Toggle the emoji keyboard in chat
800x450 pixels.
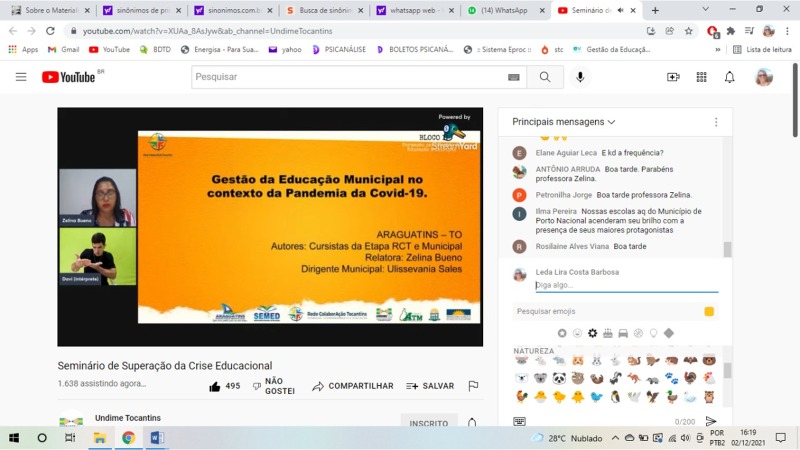coord(520,421)
